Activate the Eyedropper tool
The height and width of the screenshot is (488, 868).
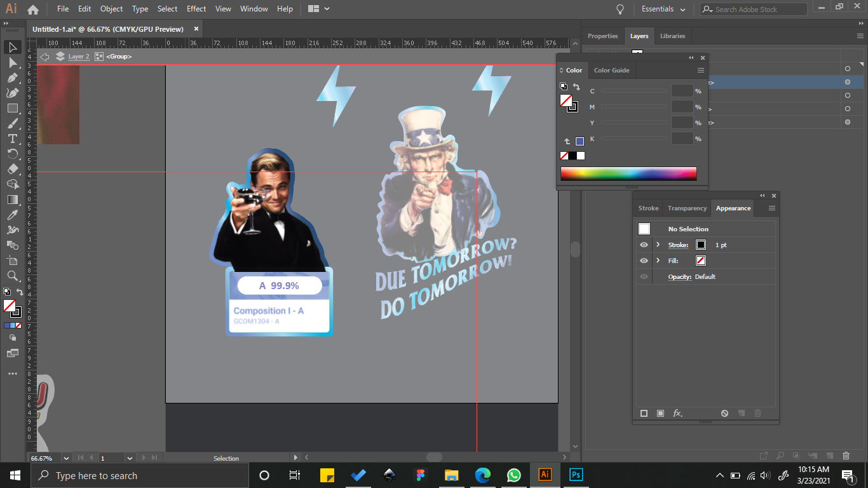13,215
